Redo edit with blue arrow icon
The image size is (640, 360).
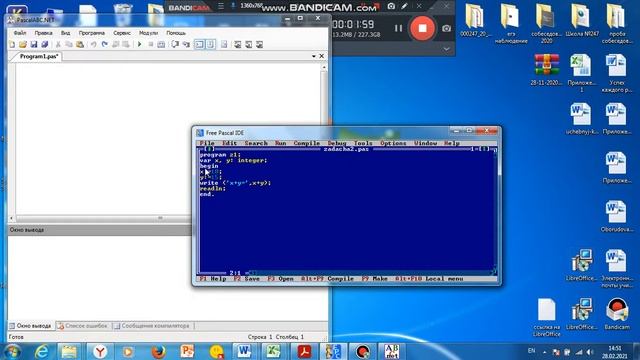coord(104,44)
